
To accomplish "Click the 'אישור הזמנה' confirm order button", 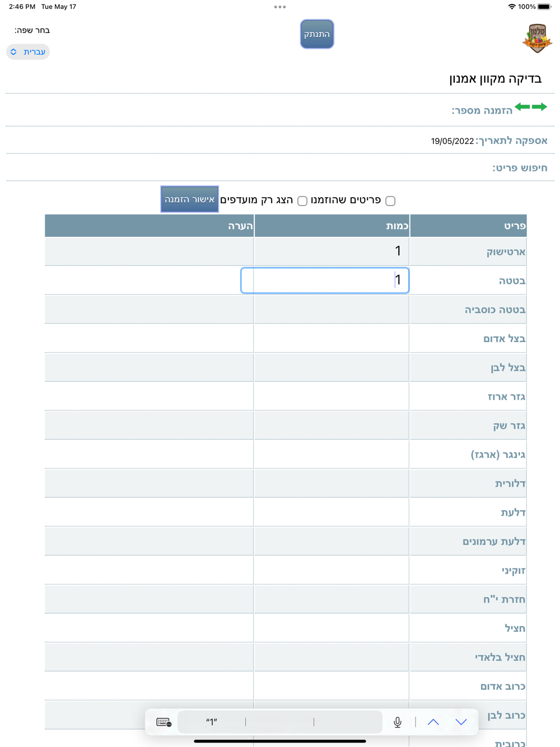I will 189,199.
